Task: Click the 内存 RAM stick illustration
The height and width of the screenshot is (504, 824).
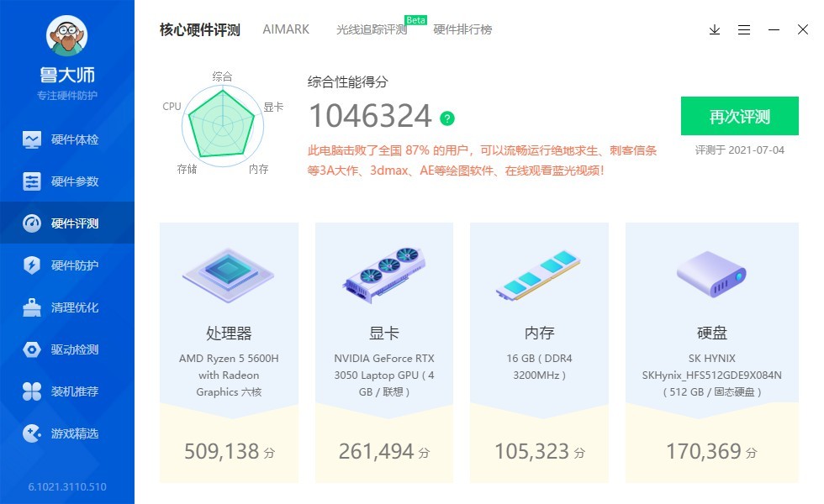Action: tap(539, 276)
